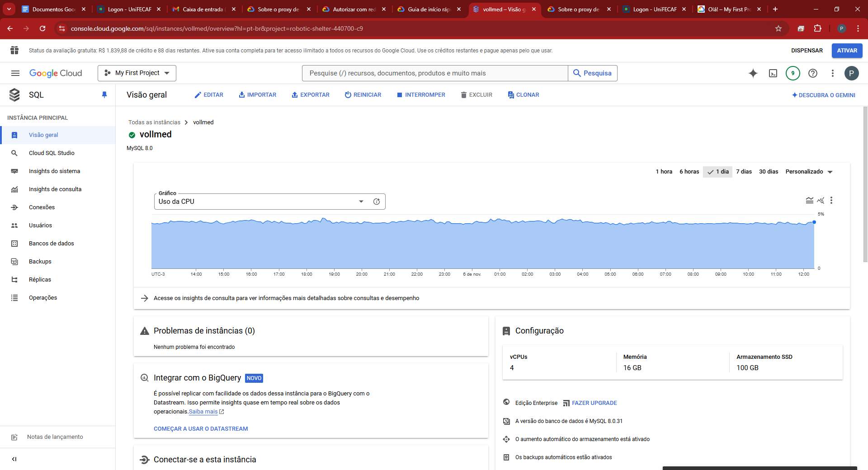Viewport: 868px width, 470px height.
Task: Reset chart zoom icon beside Uso da CPU
Action: (x=377, y=202)
